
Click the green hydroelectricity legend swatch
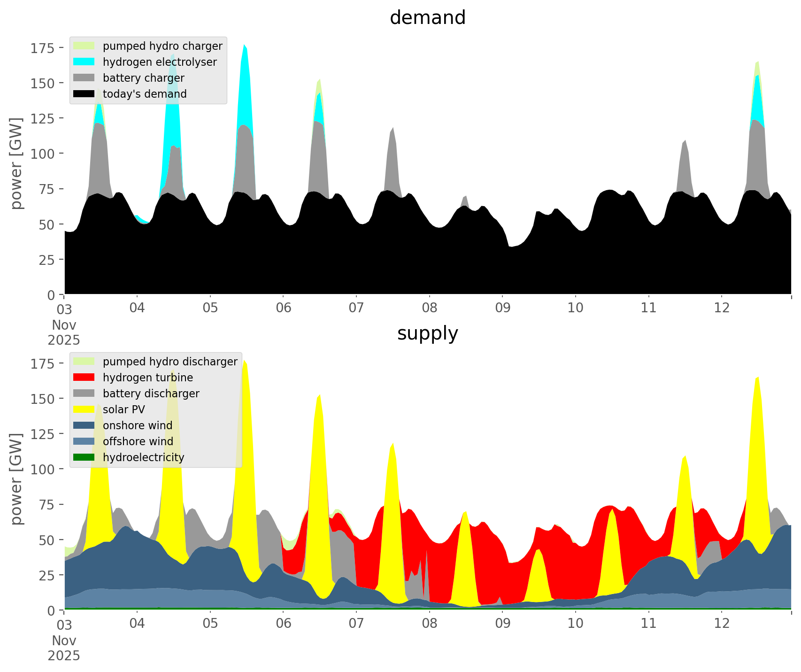(x=84, y=457)
